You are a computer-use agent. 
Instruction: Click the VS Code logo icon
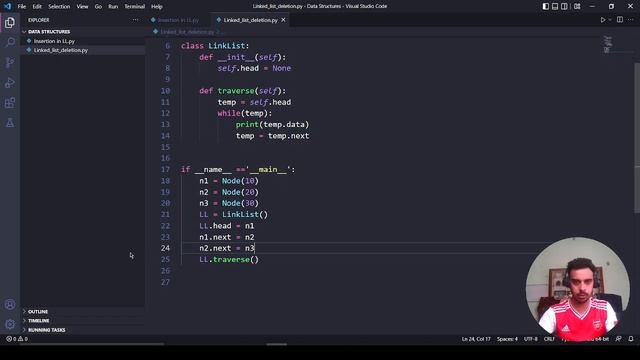(7, 6)
